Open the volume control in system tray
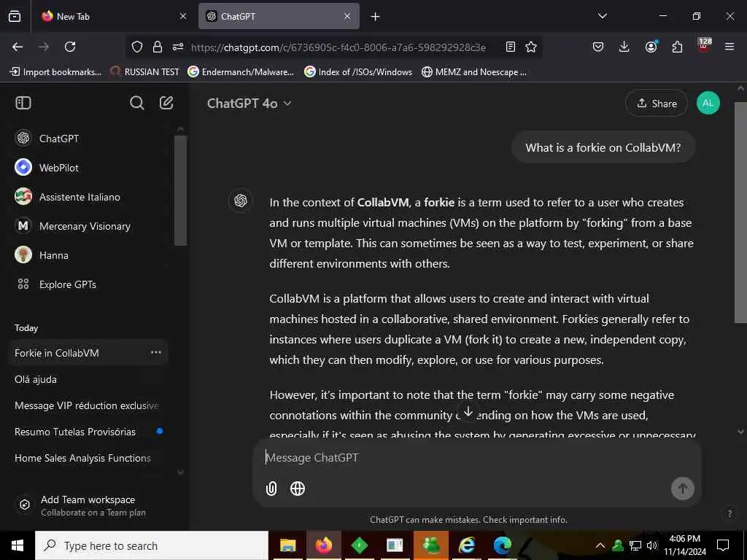The image size is (747, 560). pyautogui.click(x=651, y=545)
